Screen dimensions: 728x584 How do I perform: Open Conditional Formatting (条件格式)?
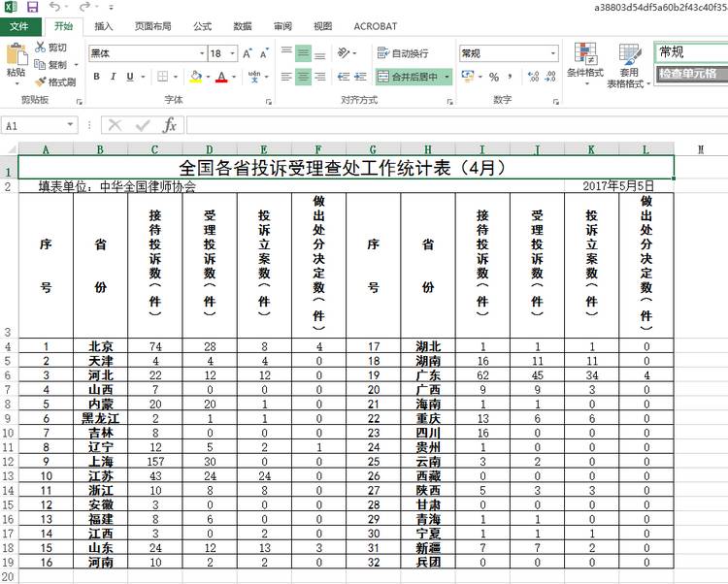click(x=585, y=64)
